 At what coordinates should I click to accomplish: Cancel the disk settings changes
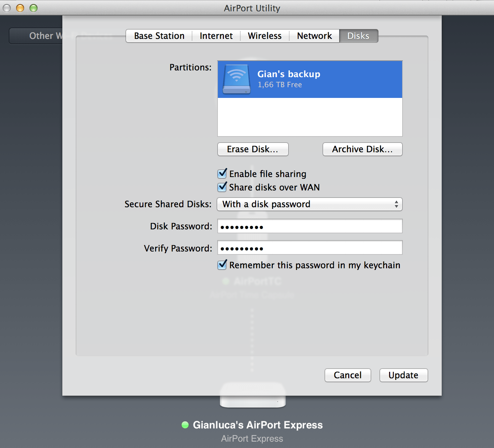point(348,375)
